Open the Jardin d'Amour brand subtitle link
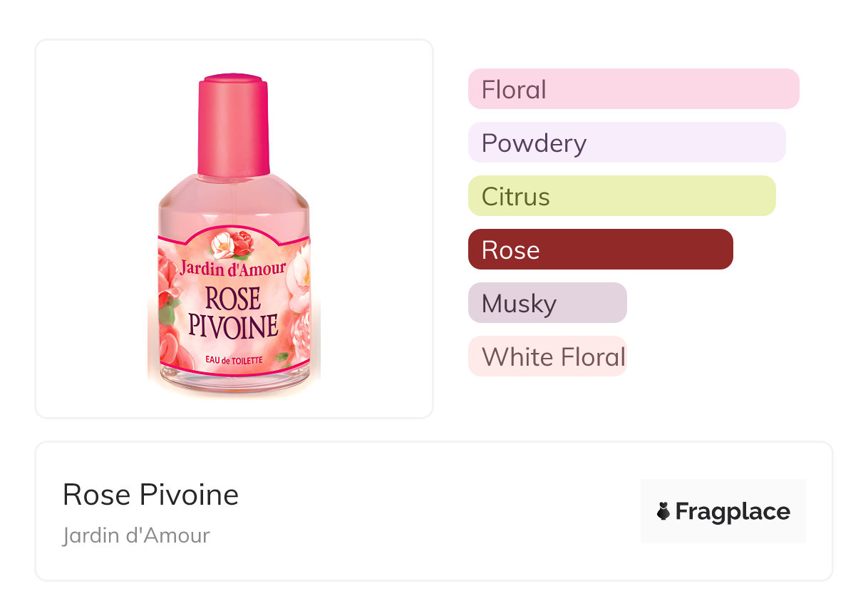 pos(136,535)
